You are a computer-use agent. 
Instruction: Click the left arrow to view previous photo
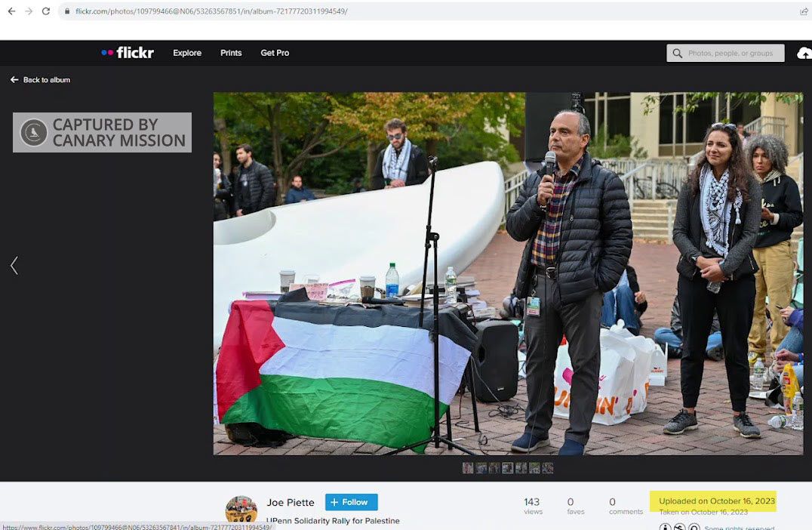click(x=14, y=265)
